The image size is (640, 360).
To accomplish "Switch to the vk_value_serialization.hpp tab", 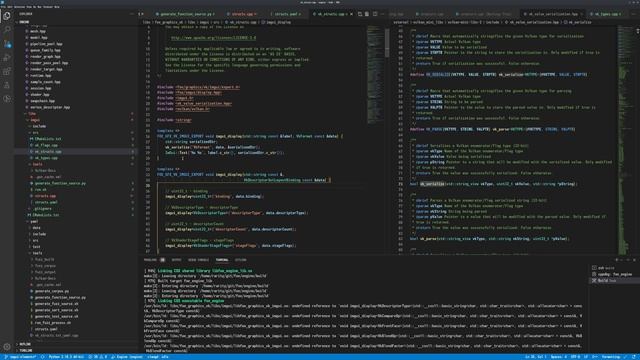I will tap(552, 14).
